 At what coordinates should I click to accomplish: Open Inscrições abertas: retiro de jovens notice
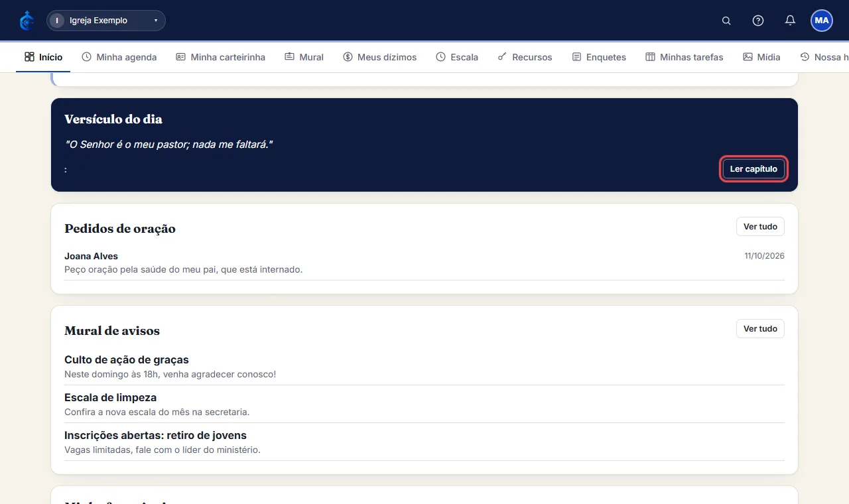coord(424,442)
